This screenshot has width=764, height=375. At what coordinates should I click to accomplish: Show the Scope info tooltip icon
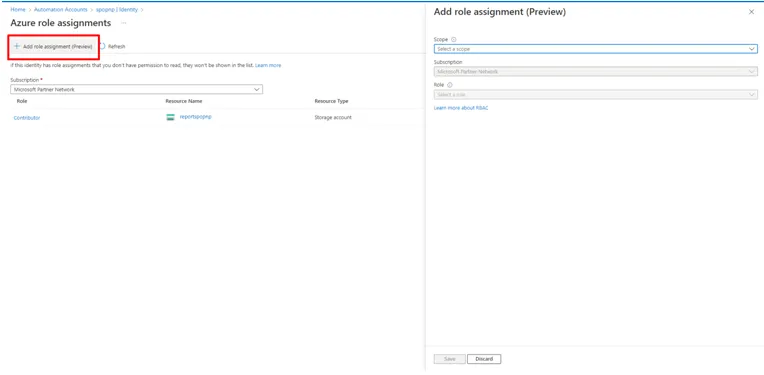pos(454,39)
